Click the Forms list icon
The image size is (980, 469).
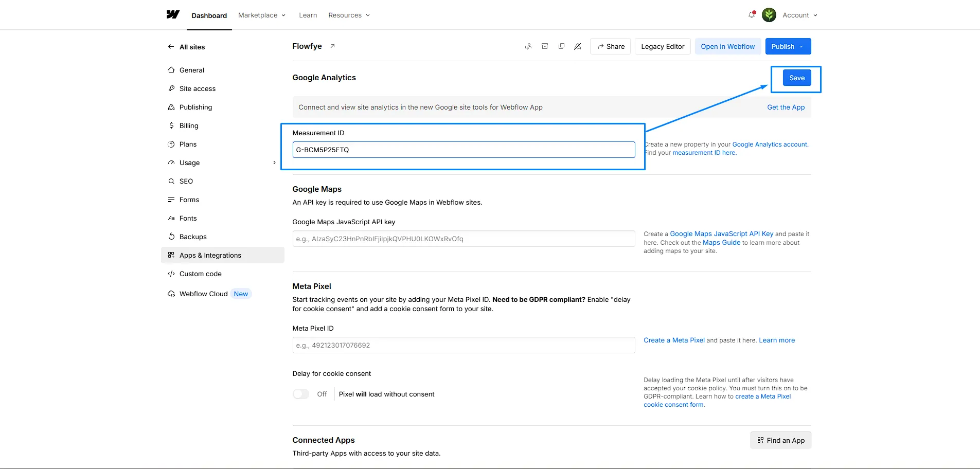coord(171,200)
